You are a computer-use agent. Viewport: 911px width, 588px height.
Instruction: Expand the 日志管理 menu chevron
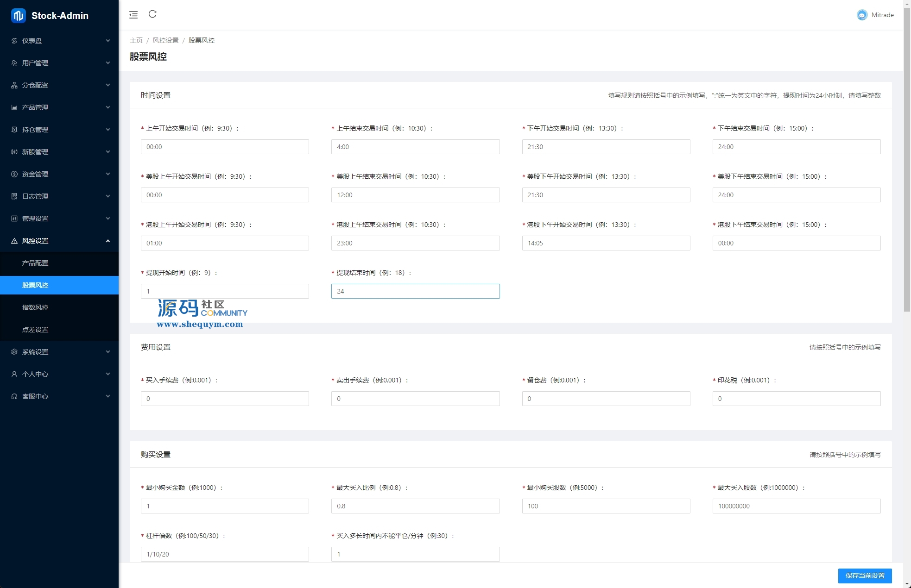[x=108, y=196]
